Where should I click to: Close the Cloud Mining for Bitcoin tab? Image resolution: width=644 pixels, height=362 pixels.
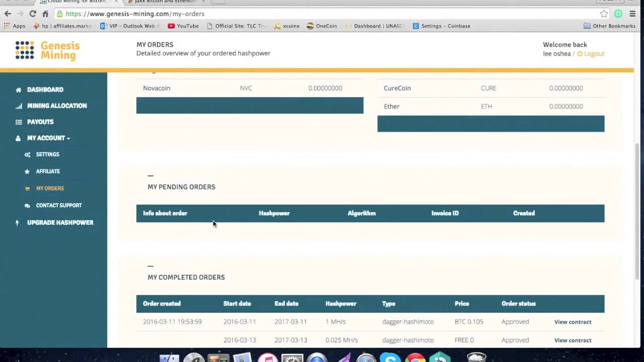pyautogui.click(x=116, y=2)
